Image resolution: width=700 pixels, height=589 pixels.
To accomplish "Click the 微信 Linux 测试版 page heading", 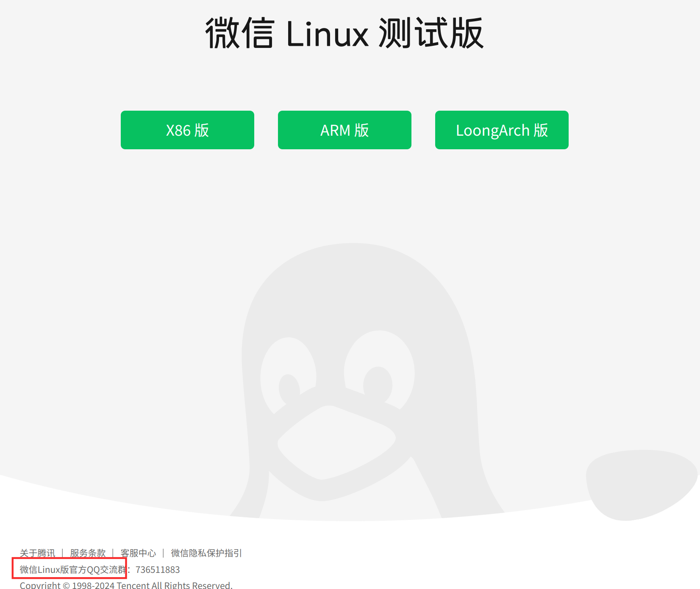I will pyautogui.click(x=344, y=33).
